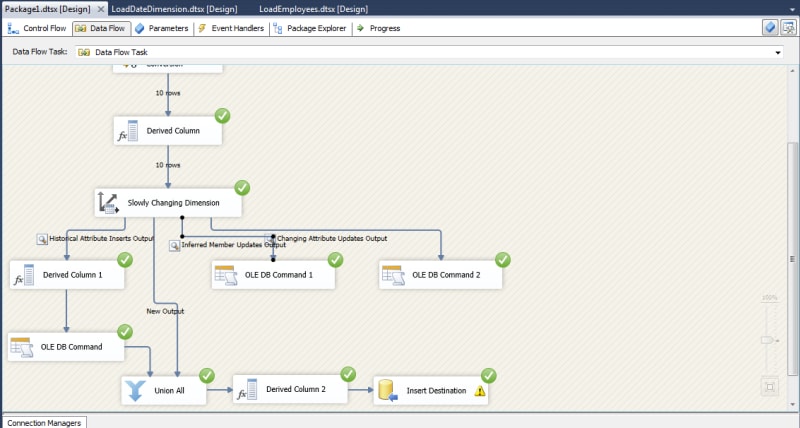Click the blue parameters button at top right
This screenshot has height=428, width=800.
(x=770, y=28)
